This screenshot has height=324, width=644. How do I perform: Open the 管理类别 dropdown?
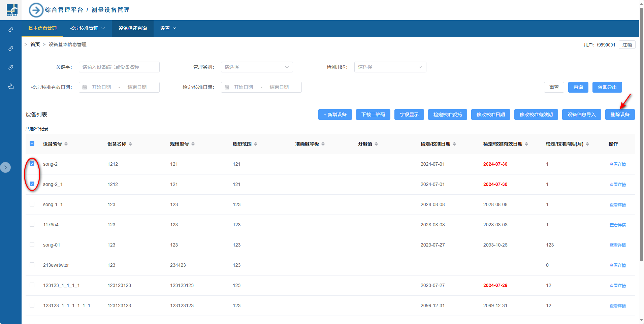(257, 67)
